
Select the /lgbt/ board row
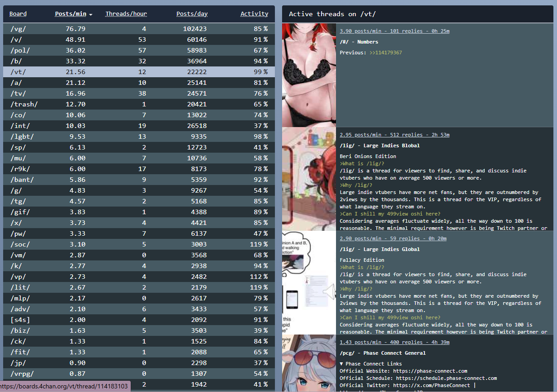tap(139, 137)
